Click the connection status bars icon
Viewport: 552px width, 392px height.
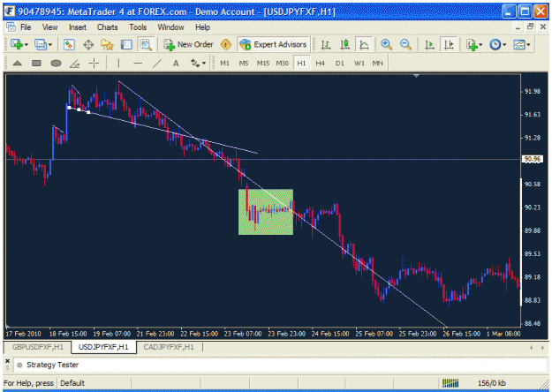pos(450,383)
